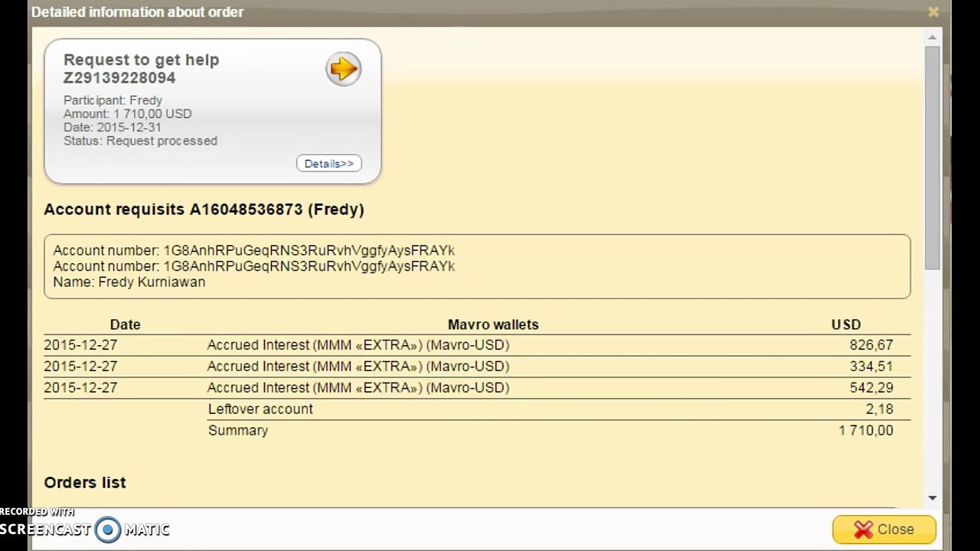Click the 1 710,00 summary total

coord(866,431)
